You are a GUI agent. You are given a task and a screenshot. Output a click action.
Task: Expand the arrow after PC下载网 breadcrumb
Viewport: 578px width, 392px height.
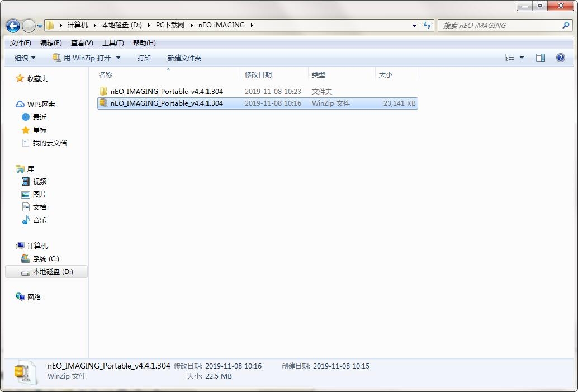191,25
